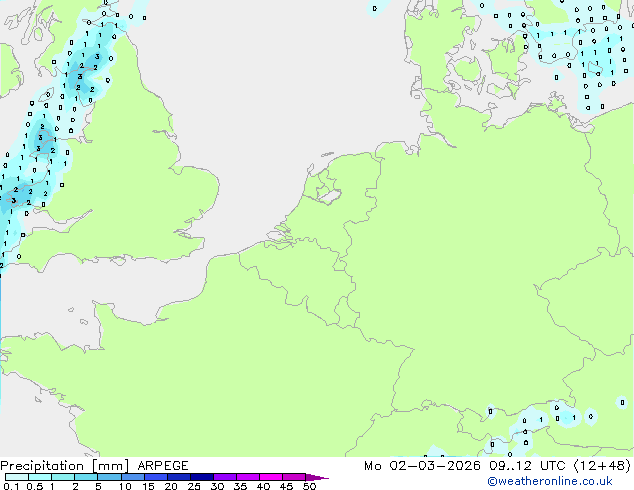Click the '30' legend scale label
The image size is (634, 490).
coord(217,486)
